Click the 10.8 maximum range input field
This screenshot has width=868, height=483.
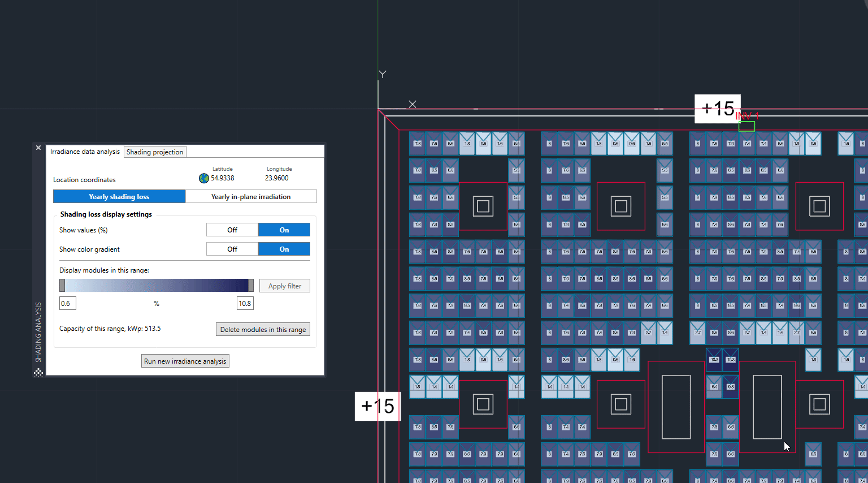point(245,303)
